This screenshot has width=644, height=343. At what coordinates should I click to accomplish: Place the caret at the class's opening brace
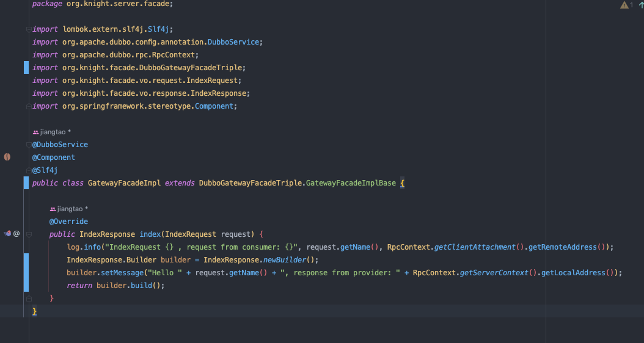(x=403, y=183)
